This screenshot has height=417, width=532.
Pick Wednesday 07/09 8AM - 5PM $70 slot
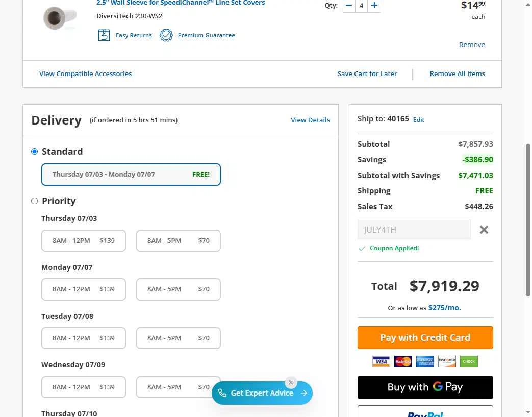tap(179, 387)
